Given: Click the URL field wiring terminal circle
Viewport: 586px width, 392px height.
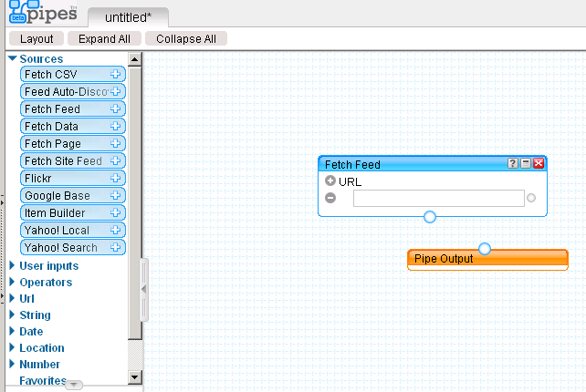Looking at the screenshot, I should pos(531,198).
